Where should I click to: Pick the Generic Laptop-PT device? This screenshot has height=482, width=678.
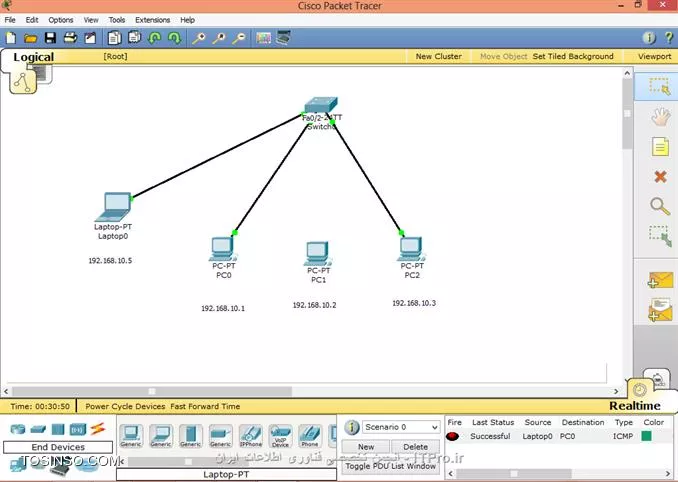coord(161,436)
